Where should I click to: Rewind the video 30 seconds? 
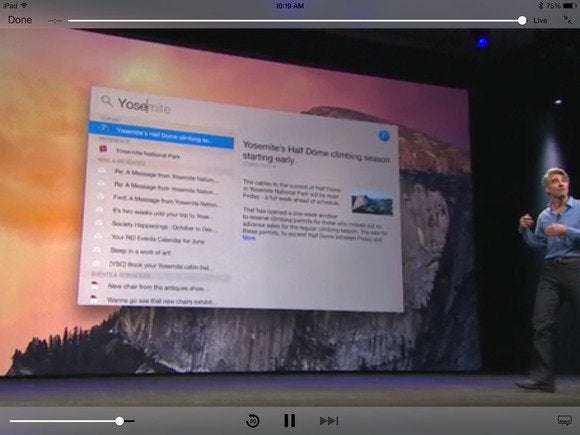coord(253,421)
